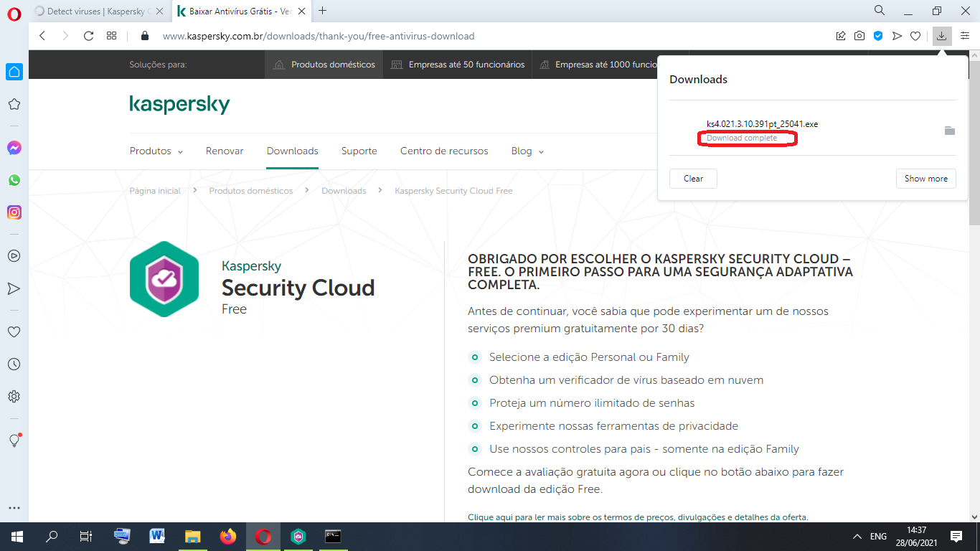Open the Suporte menu item

pos(359,151)
